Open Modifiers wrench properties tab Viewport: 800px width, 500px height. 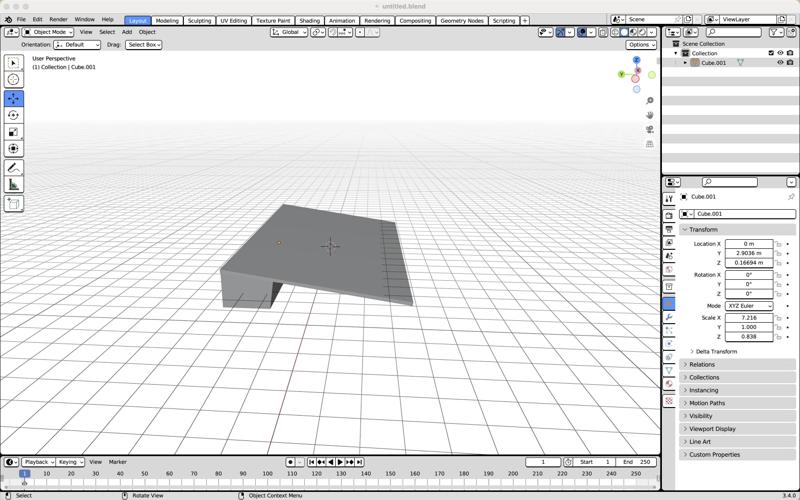[669, 317]
